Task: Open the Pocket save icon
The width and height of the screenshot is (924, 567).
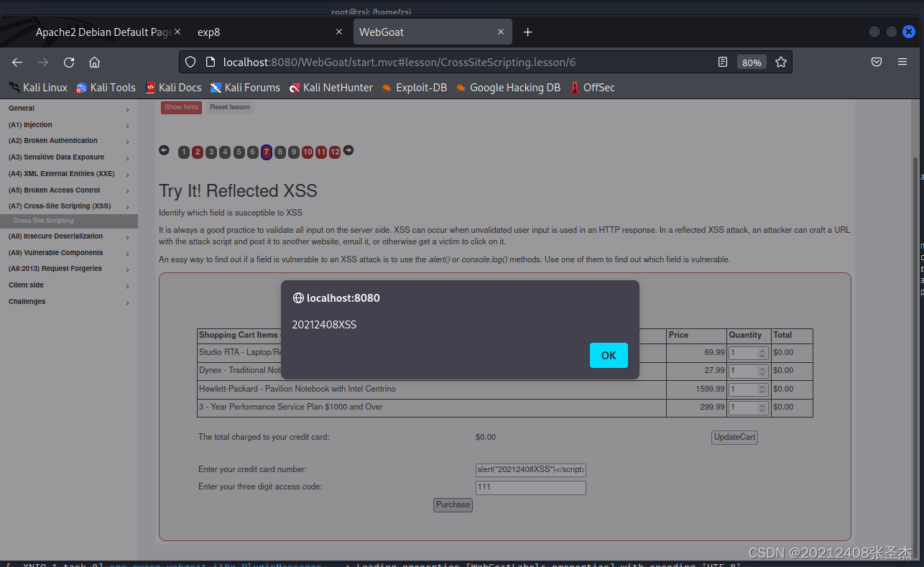Action: 877,63
